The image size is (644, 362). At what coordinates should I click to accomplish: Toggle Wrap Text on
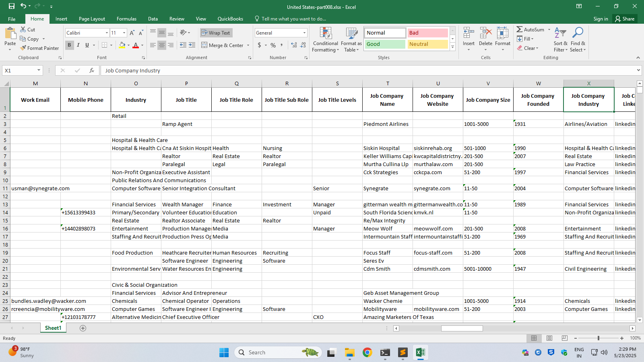pyautogui.click(x=216, y=33)
